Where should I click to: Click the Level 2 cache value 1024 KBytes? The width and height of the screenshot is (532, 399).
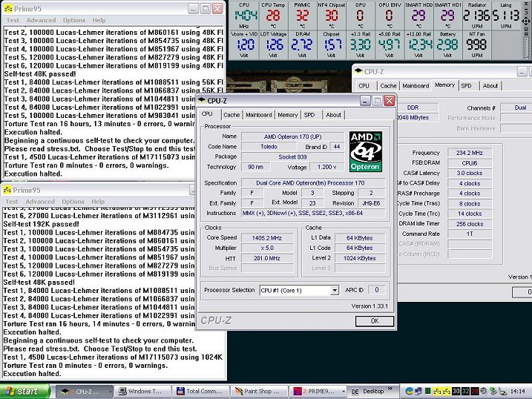pos(360,258)
